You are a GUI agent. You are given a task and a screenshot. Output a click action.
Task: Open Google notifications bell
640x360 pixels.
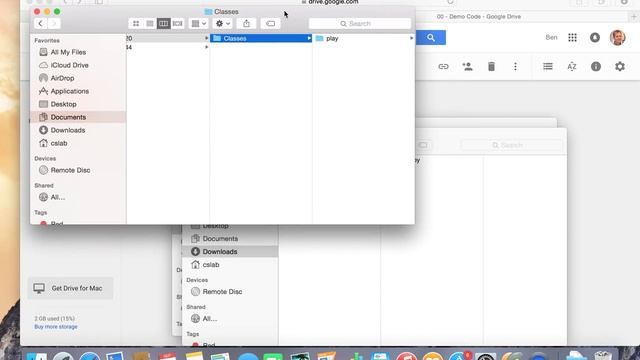point(595,38)
